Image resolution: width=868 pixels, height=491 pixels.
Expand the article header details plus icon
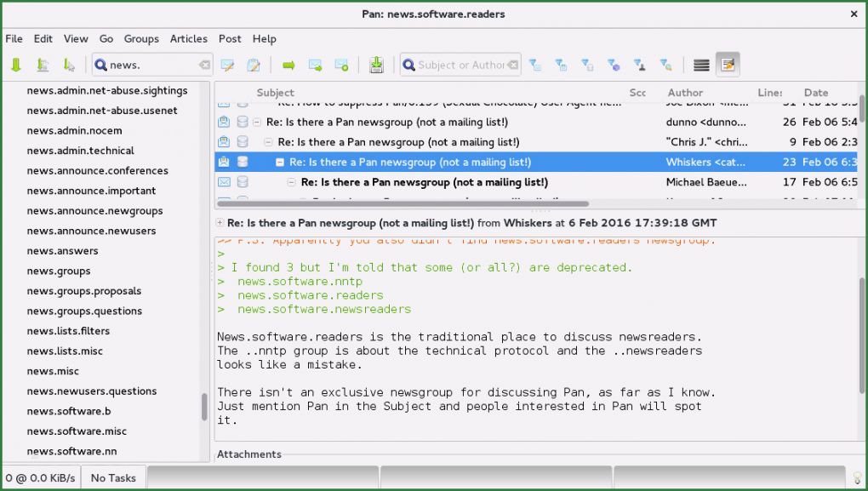220,223
